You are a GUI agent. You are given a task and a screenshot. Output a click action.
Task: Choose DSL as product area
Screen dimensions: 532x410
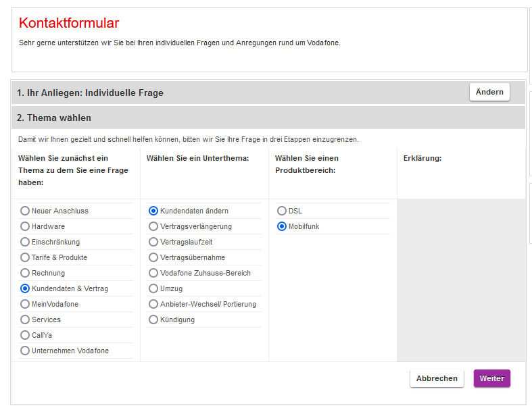pos(282,211)
